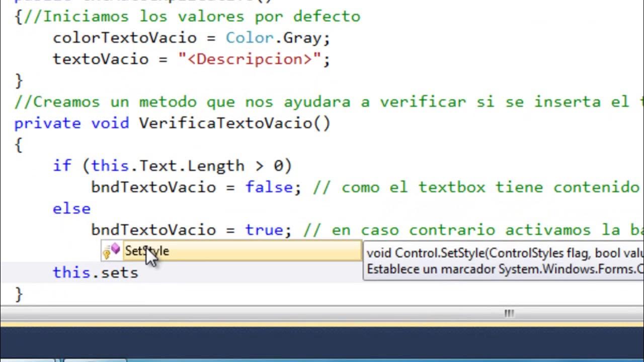Viewport: 644px width, 362px height.
Task: Click the "<Descripcion>" string literal
Action: pos(250,59)
